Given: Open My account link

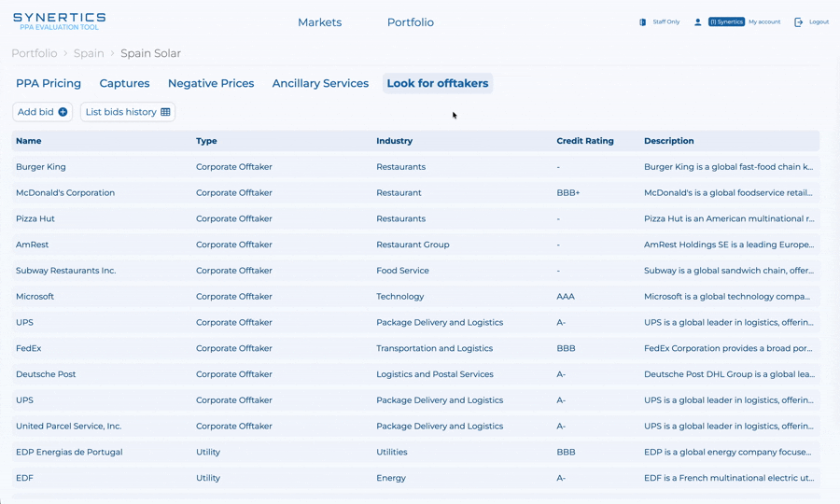Looking at the screenshot, I should click(x=764, y=21).
